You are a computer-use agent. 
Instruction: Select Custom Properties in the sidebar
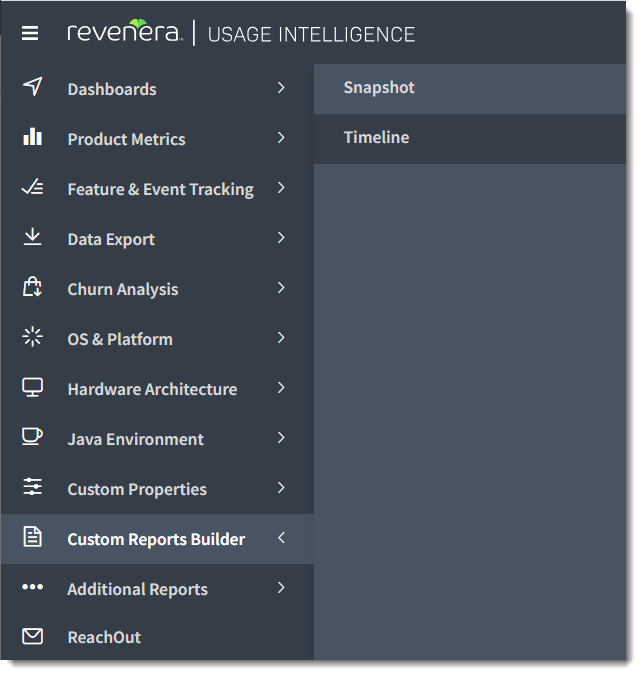157,489
